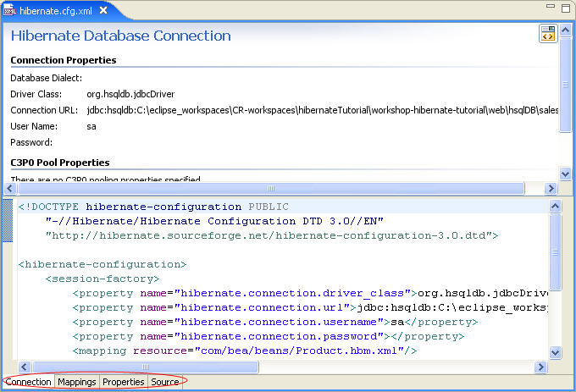Click upper pane vertical scrollbar thumb
The image size is (576, 392).
(x=565, y=84)
